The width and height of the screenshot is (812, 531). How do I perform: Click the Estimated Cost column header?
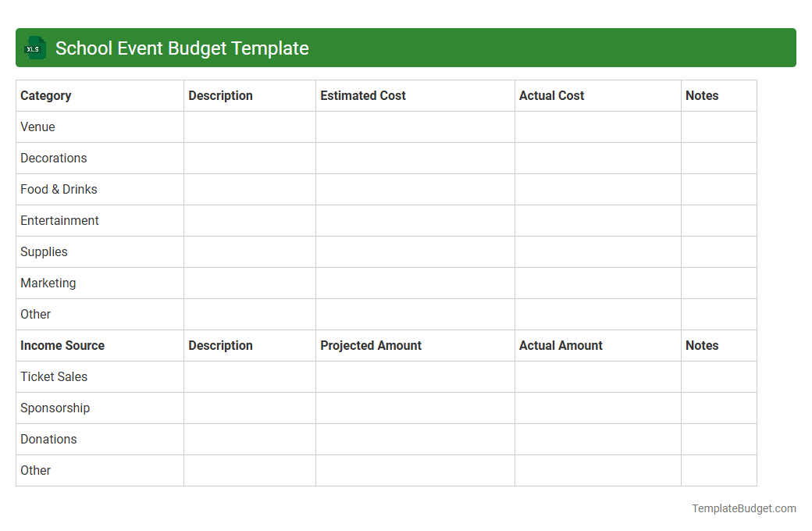pyautogui.click(x=363, y=95)
